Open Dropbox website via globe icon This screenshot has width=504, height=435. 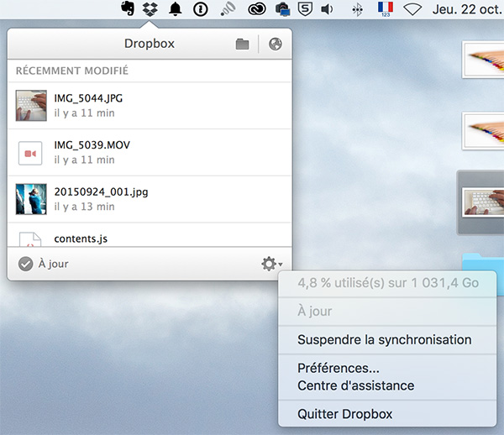[276, 44]
